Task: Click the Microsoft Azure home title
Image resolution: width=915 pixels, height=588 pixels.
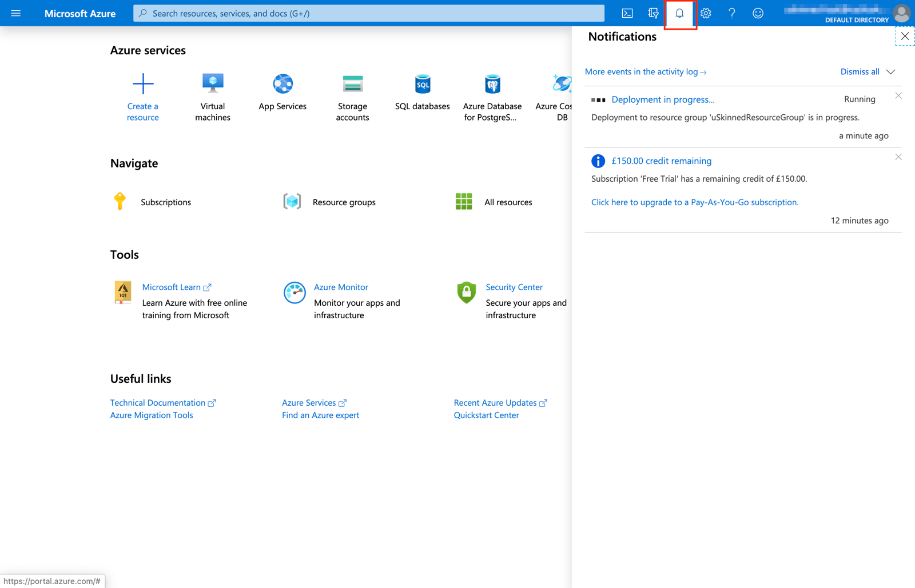Action: 80,13
